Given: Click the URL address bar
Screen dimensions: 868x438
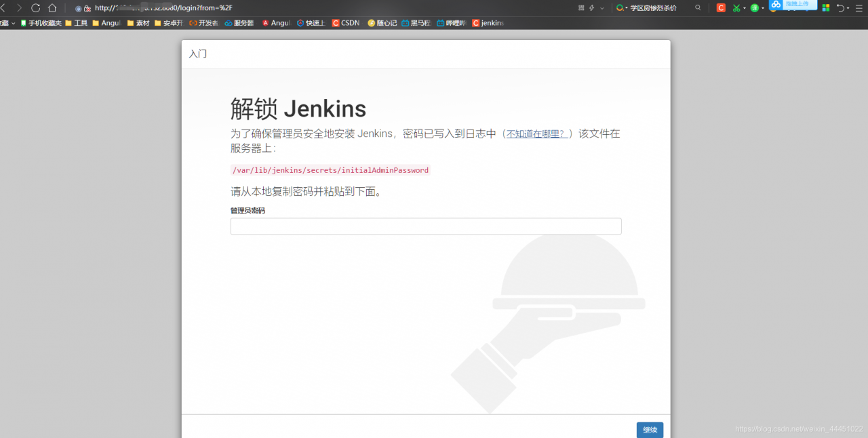Looking at the screenshot, I should point(163,8).
